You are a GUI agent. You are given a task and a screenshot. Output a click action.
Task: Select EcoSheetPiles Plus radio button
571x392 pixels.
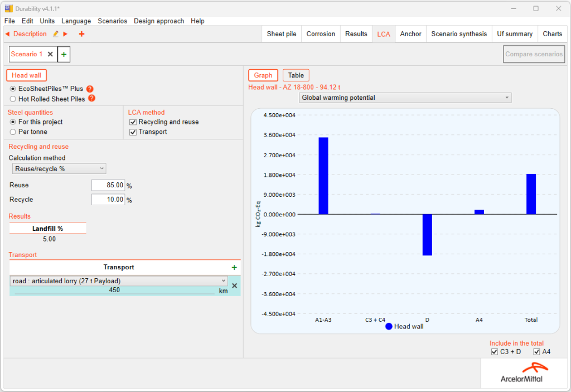coord(13,89)
